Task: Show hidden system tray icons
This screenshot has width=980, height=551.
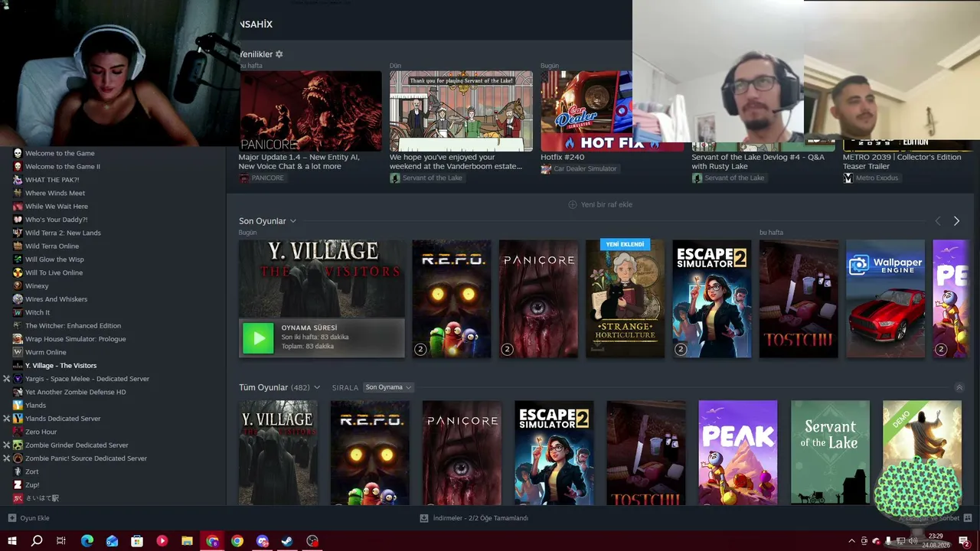Action: [x=851, y=541]
